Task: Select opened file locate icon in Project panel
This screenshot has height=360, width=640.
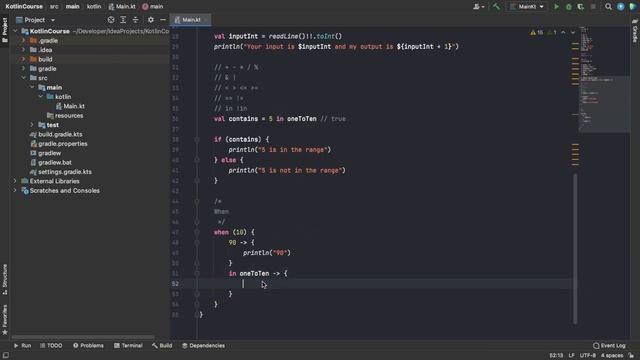Action: [111, 20]
